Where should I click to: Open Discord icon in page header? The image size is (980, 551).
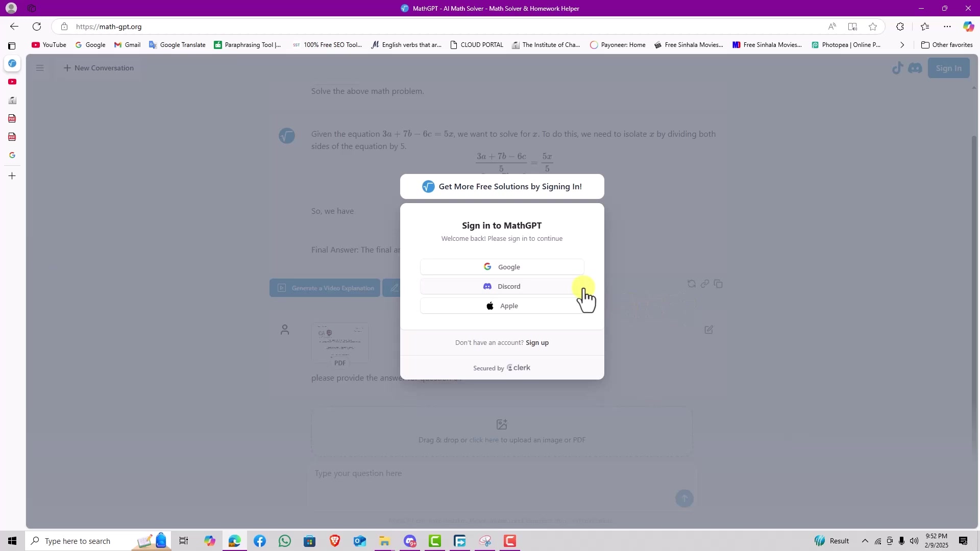[915, 68]
